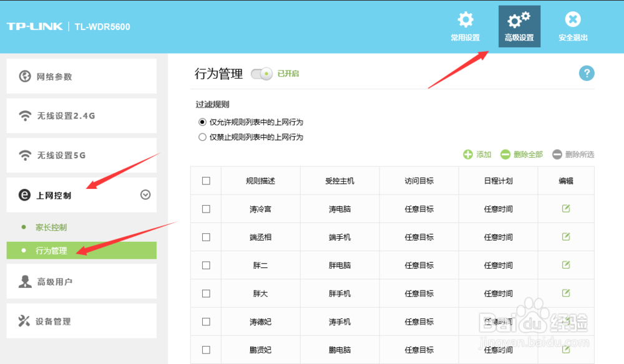
Task: Open 常用设置 gear icon
Action: pos(466,19)
